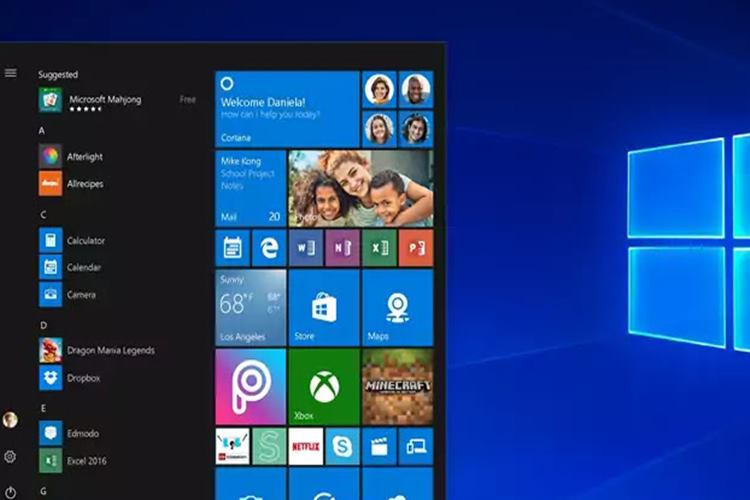
Task: Open the Cortana Welcome Daniela tile
Action: [287, 109]
